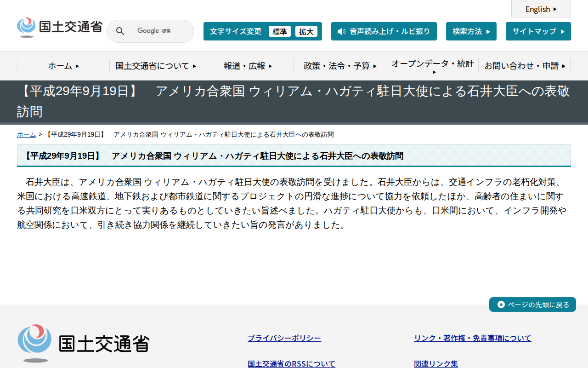Open 音声読み上げ・ルビ振り

[384, 31]
